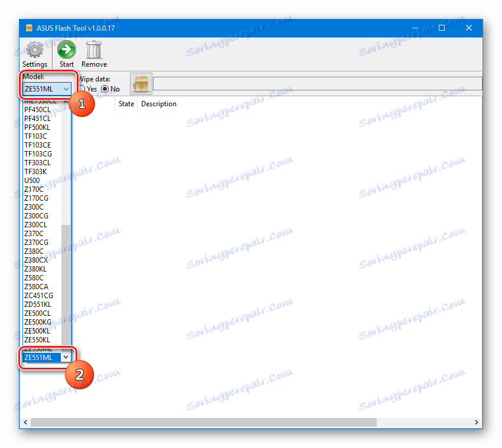Close the ASUS Flash Tool window
502x448 pixels.
469,28
